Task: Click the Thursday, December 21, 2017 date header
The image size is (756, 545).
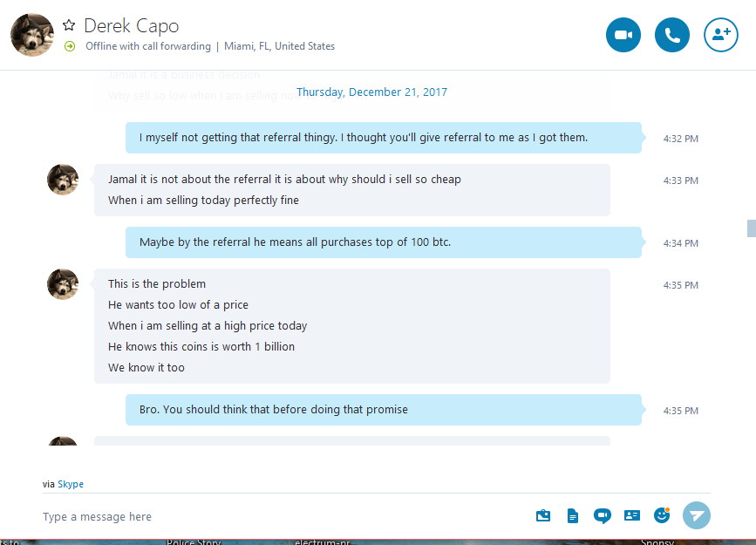Action: tap(371, 92)
